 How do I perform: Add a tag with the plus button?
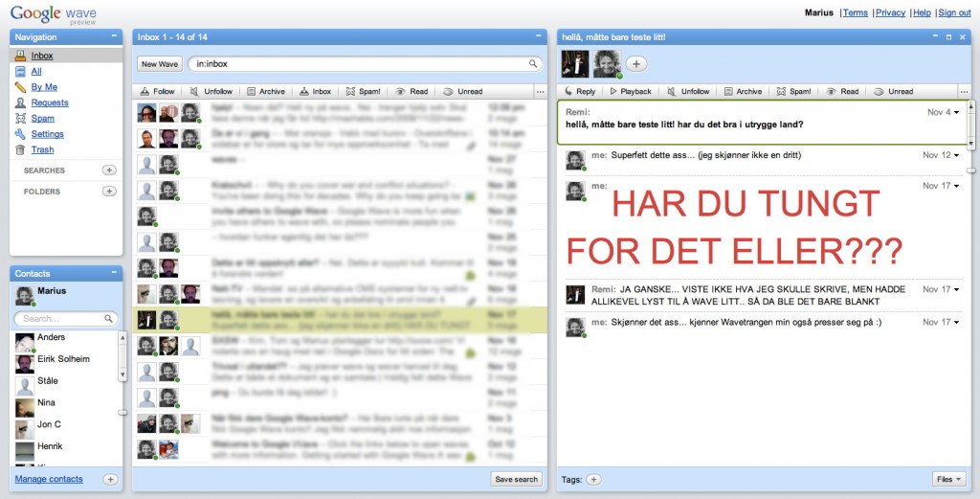click(593, 480)
